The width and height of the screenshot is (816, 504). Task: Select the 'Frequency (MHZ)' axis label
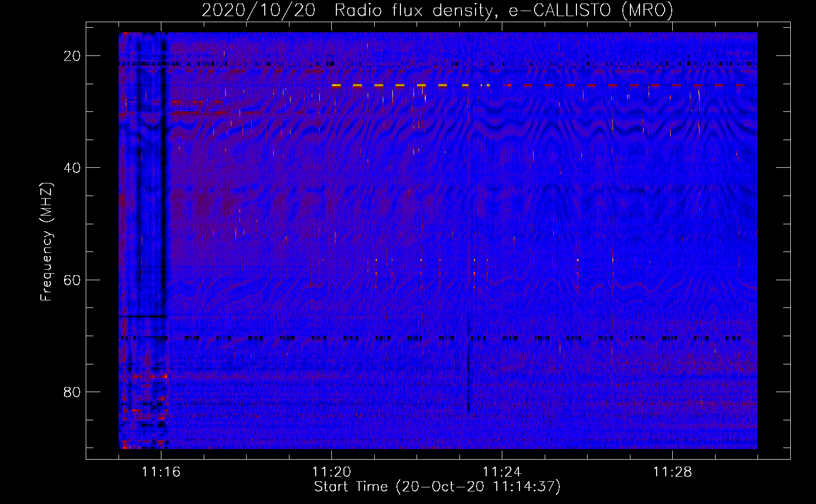tap(46, 242)
